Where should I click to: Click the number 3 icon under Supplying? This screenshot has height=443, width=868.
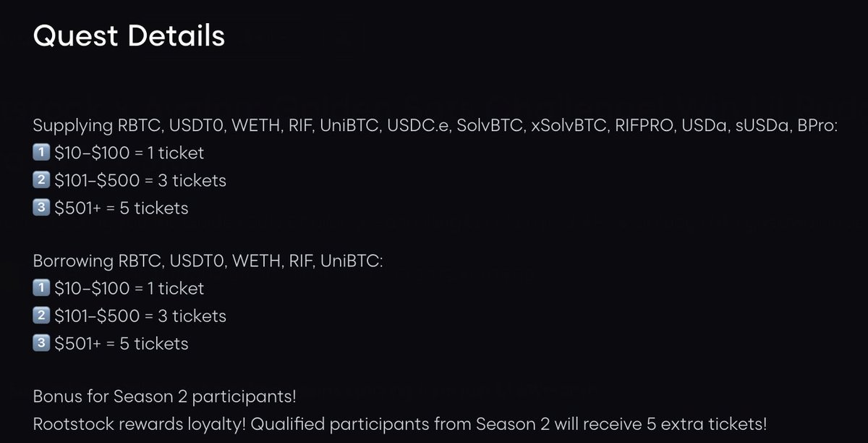[41, 208]
